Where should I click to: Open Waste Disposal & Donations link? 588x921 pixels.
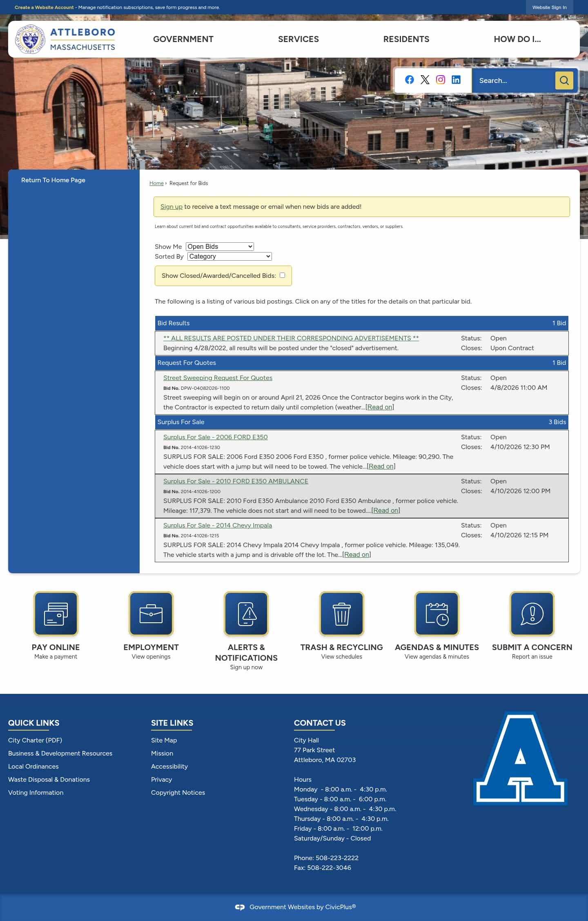pos(49,779)
